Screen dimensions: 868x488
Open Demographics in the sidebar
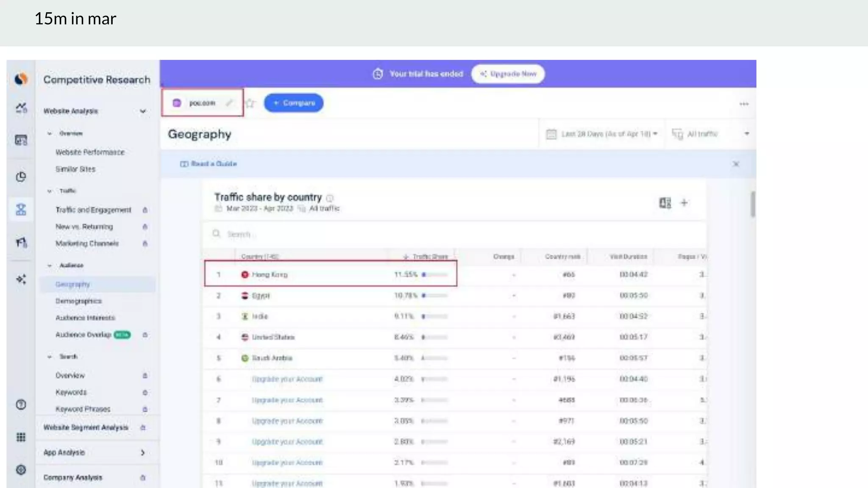pyautogui.click(x=78, y=301)
